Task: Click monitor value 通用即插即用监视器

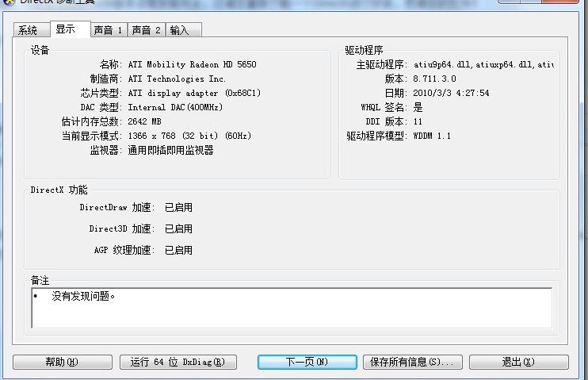Action: pos(170,150)
